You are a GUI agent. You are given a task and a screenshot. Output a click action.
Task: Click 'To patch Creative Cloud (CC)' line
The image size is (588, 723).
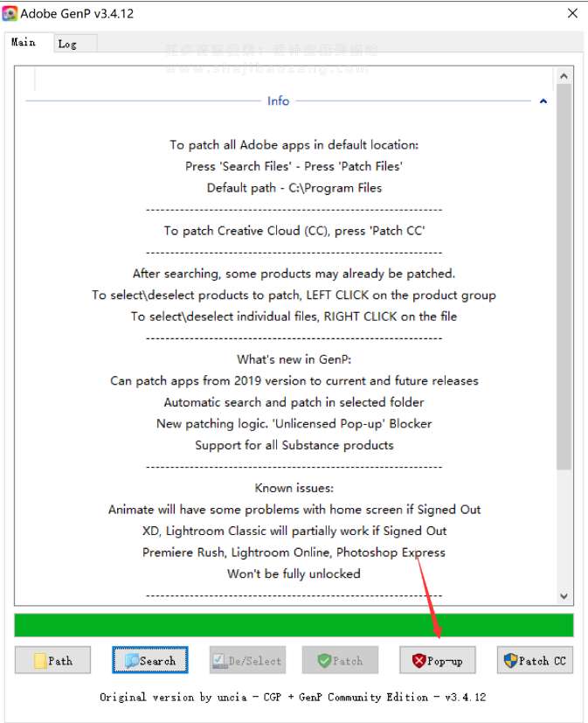pos(294,231)
